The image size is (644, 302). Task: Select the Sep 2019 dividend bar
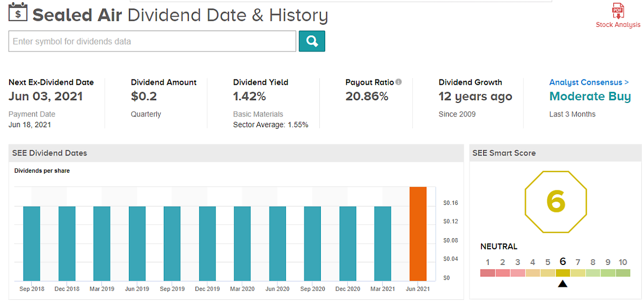[172, 244]
